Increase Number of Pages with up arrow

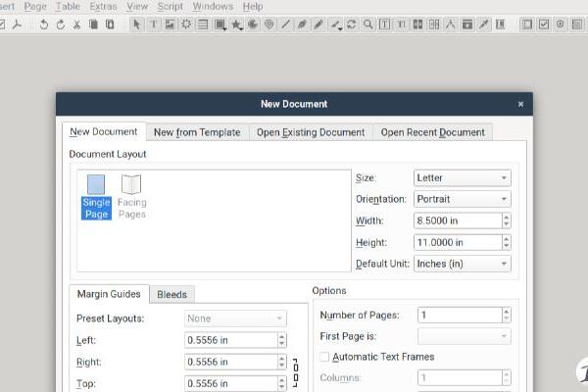506,312
